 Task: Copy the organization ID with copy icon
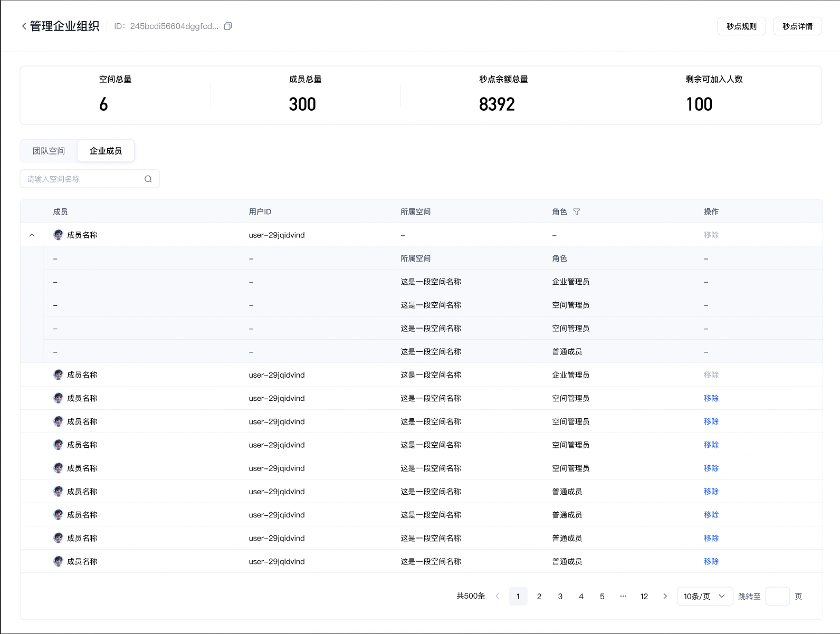click(228, 26)
